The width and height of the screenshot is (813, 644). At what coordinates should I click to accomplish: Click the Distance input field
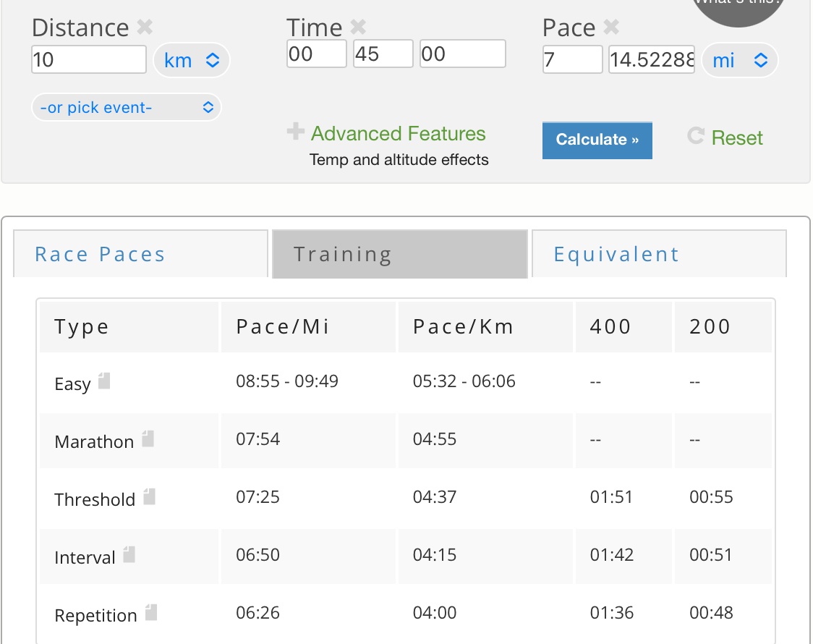pyautogui.click(x=89, y=59)
